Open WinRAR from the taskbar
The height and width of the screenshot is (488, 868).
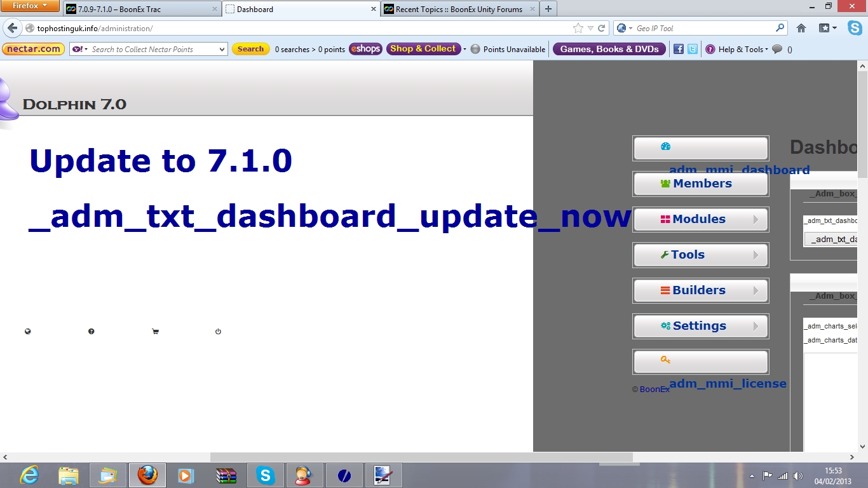point(226,475)
